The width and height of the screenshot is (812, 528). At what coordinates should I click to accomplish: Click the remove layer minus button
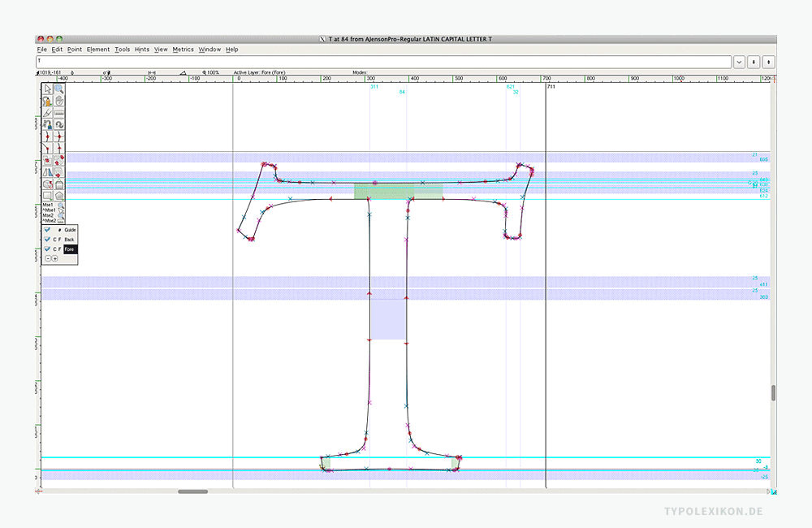tap(47, 258)
